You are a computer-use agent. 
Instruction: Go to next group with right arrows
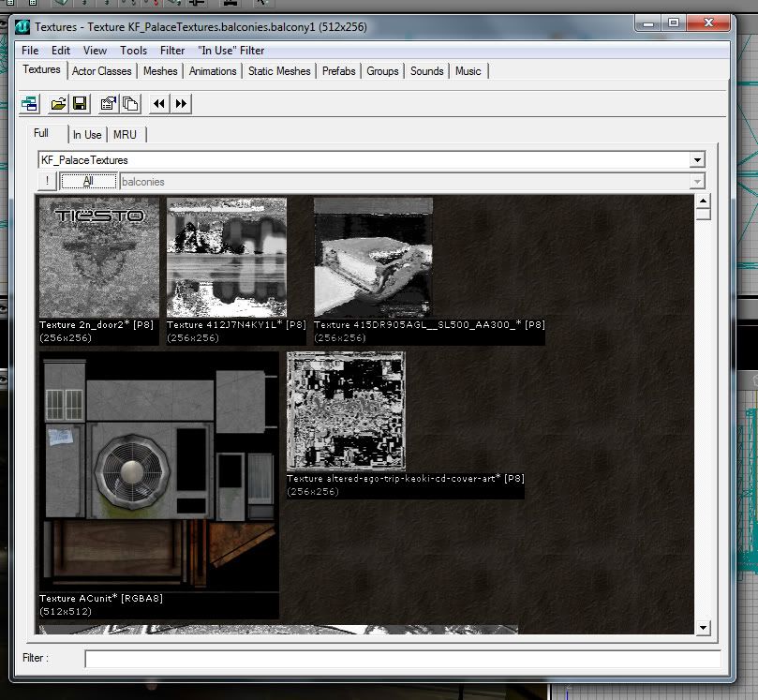[x=182, y=103]
